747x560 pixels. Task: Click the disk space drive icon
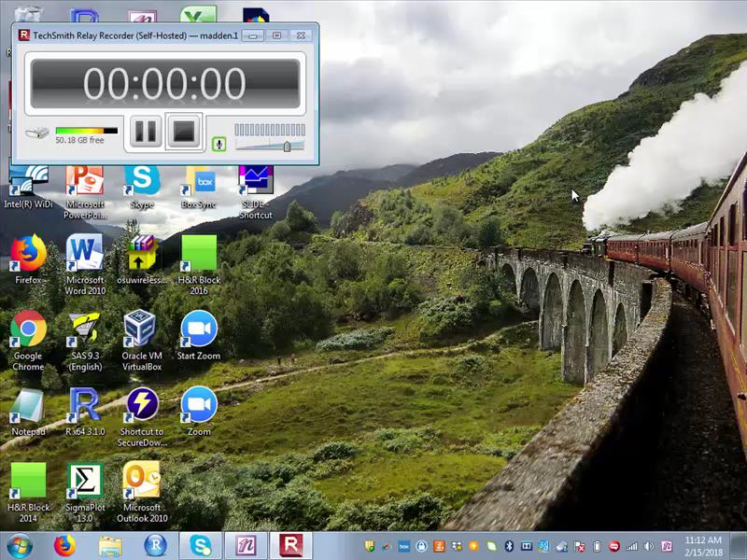37,133
